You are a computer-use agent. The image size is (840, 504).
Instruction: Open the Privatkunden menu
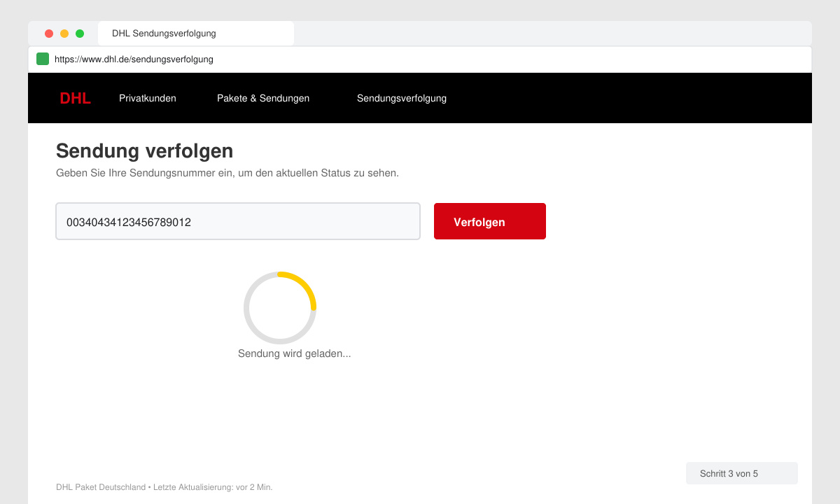(148, 98)
